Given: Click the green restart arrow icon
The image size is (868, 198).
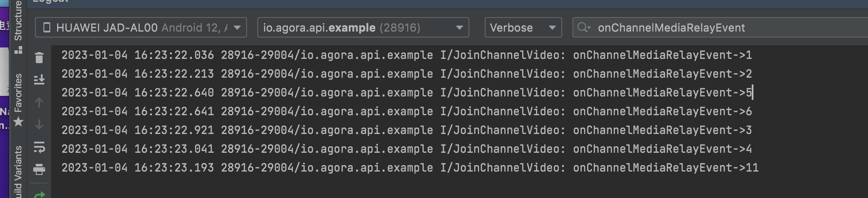Looking at the screenshot, I should tap(39, 195).
